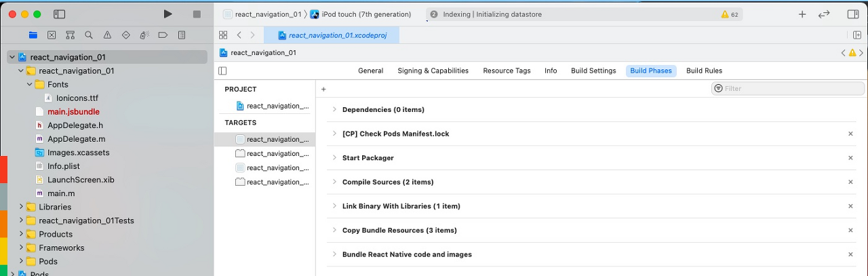Open the Source Control navigator icon
The width and height of the screenshot is (868, 276).
pos(52,35)
